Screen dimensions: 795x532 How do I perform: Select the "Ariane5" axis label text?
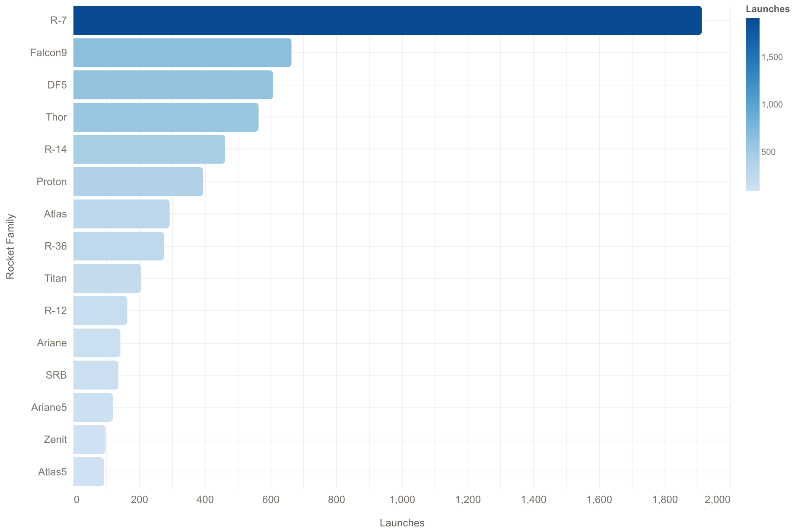(49, 407)
